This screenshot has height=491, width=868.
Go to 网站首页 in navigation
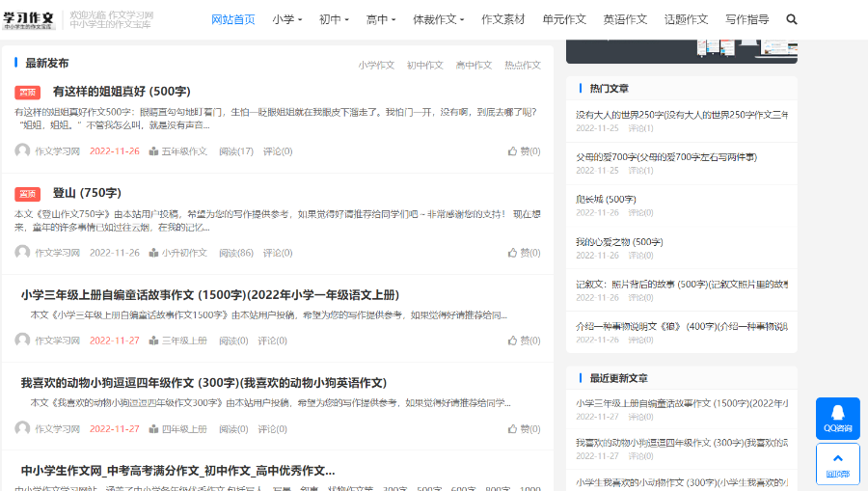tap(233, 19)
